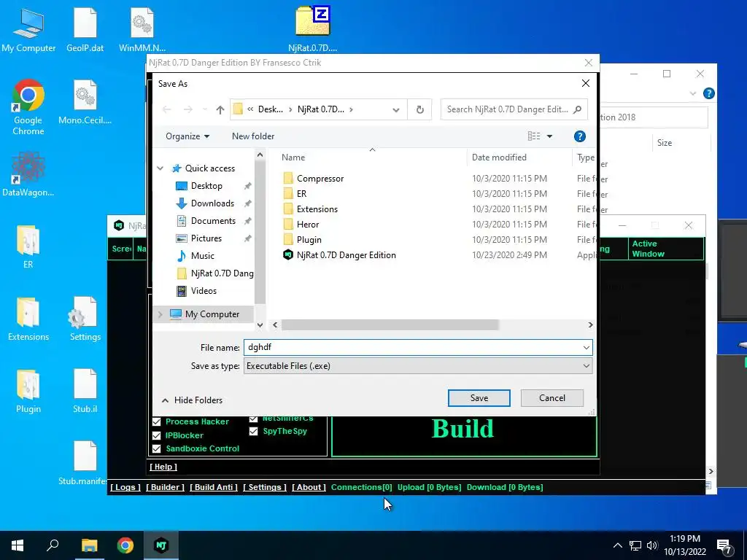Viewport: 747px width, 560px height.
Task: Select Documents in Quick access
Action: click(x=212, y=222)
